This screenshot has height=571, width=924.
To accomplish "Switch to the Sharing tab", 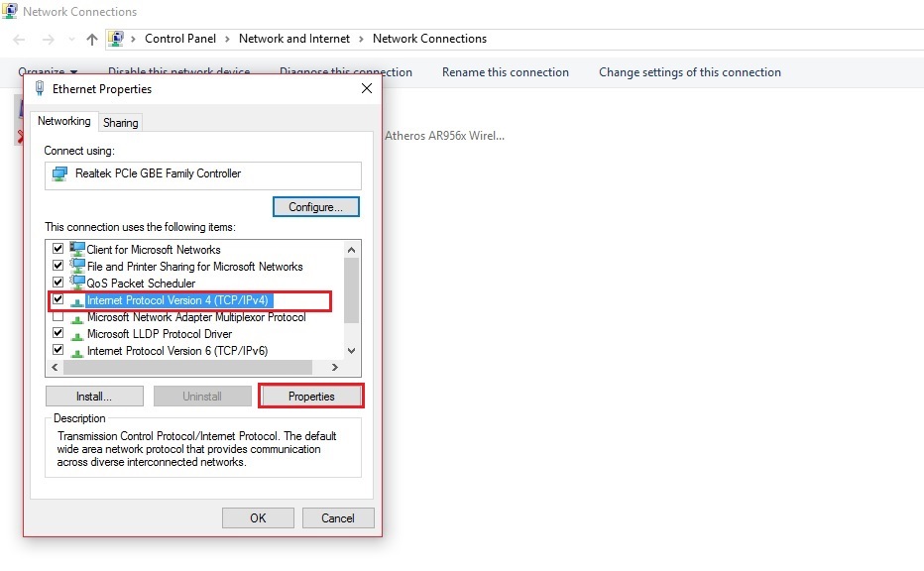I will pos(121,123).
